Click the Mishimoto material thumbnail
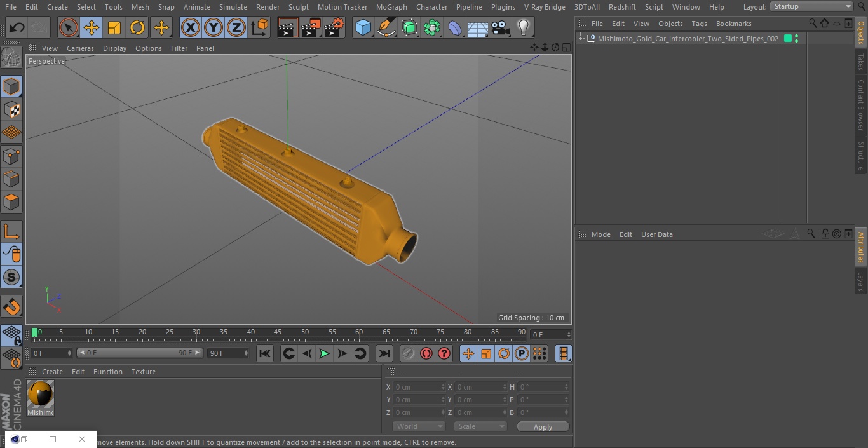This screenshot has width=868, height=448. [41, 395]
